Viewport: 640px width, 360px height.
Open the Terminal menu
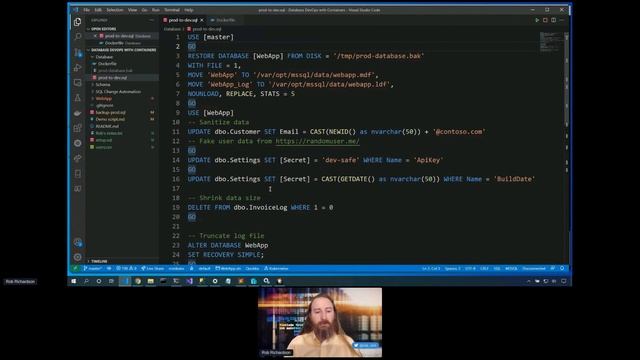pos(172,10)
